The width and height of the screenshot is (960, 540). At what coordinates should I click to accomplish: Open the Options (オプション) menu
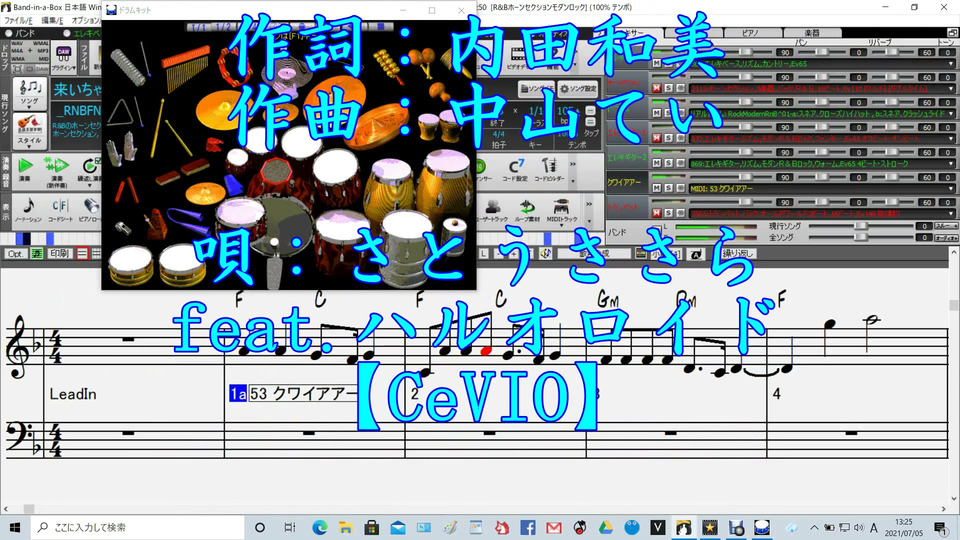86,20
